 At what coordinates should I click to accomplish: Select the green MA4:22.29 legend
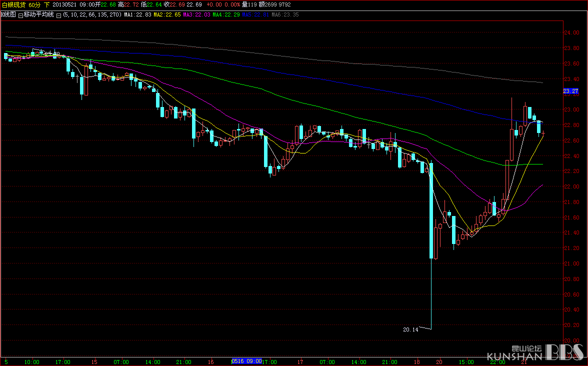[226, 14]
